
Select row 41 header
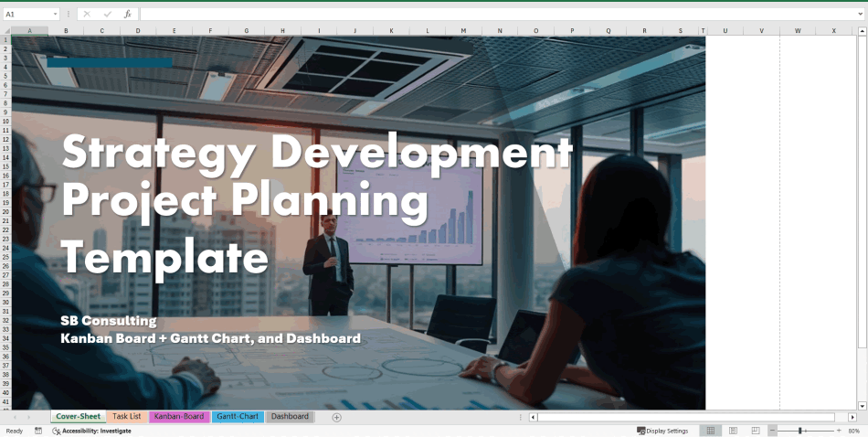[x=5, y=401]
